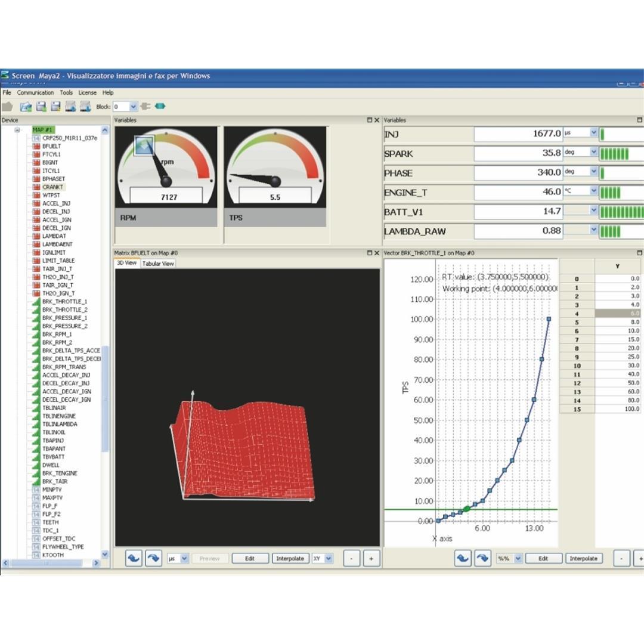Click the gauge thumbnail icon on RPM dial
Viewport: 644px width, 644px height.
click(144, 145)
